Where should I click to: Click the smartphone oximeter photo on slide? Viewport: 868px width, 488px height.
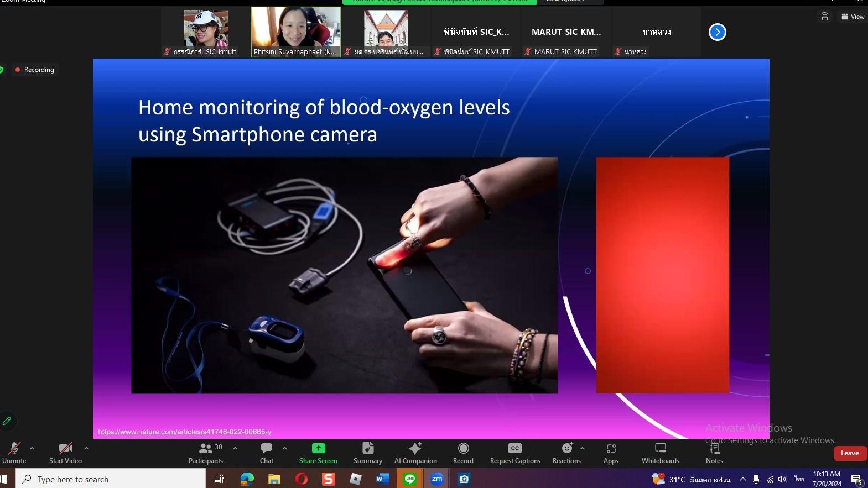344,275
